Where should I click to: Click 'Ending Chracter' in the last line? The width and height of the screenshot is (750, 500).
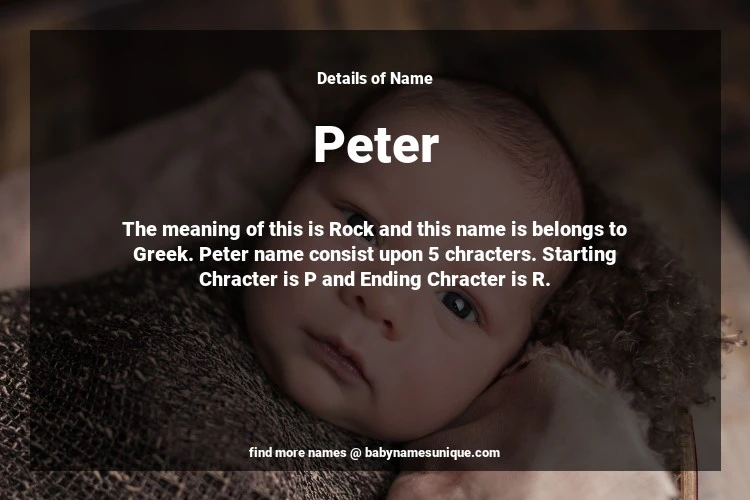[x=434, y=280]
